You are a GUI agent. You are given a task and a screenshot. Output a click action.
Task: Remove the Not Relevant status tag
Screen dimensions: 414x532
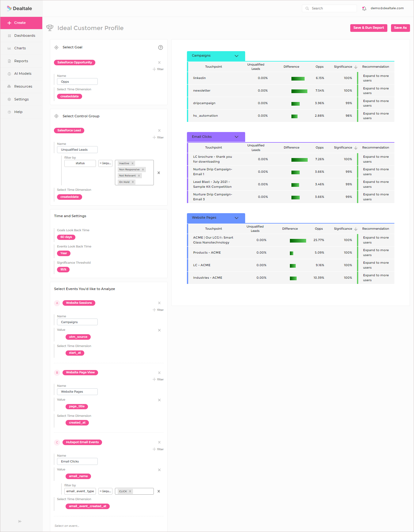[139, 176]
